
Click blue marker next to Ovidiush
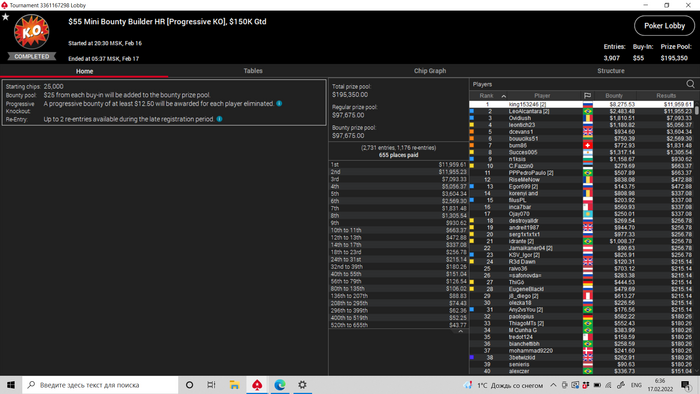(x=471, y=118)
